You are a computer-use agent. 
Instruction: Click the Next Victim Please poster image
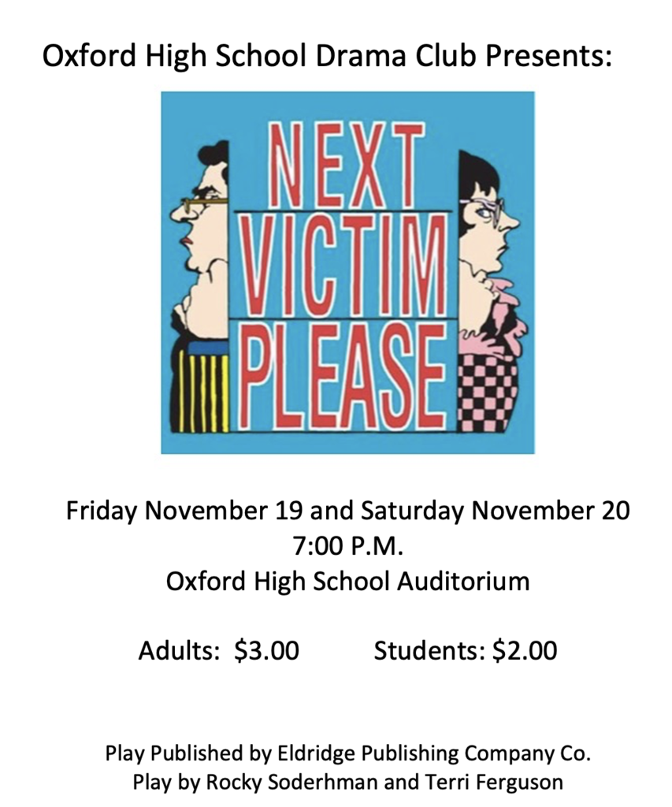tap(348, 273)
